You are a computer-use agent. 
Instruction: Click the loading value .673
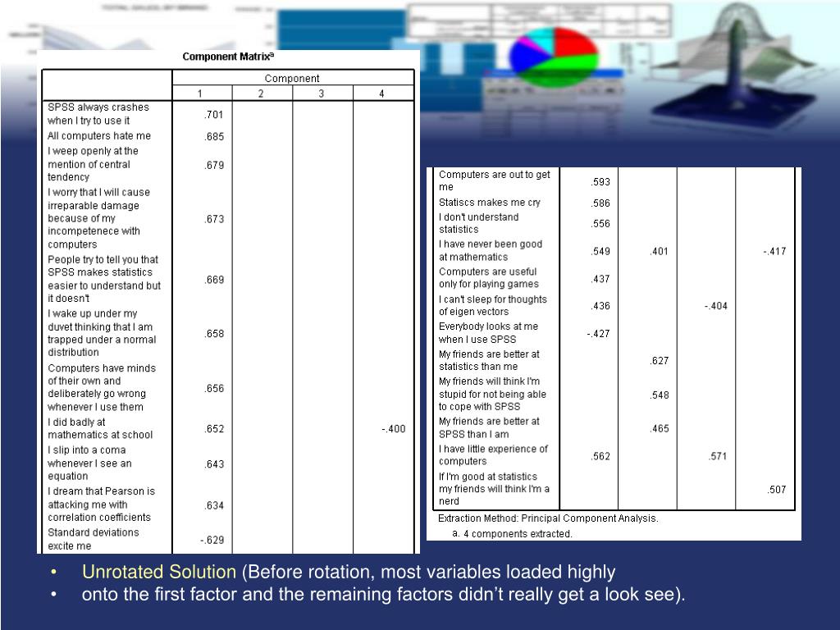[214, 219]
